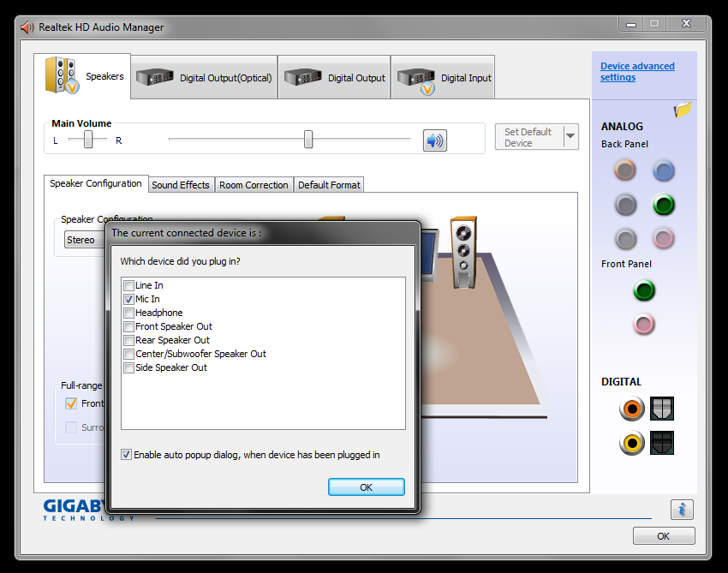This screenshot has width=728, height=573.
Task: Click the GIGABYTE Technology logo
Action: [x=75, y=510]
